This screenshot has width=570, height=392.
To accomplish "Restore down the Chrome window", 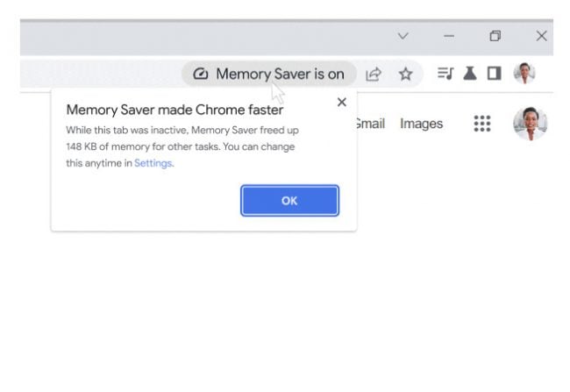I will (x=495, y=36).
